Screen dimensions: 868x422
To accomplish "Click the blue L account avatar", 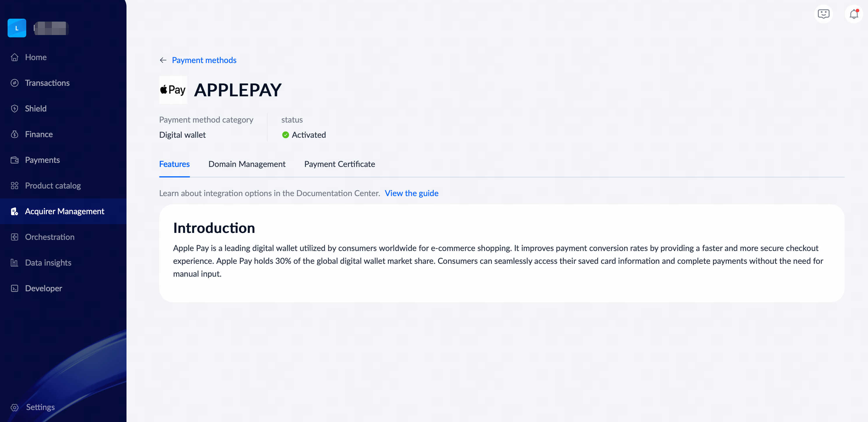I will [x=17, y=28].
